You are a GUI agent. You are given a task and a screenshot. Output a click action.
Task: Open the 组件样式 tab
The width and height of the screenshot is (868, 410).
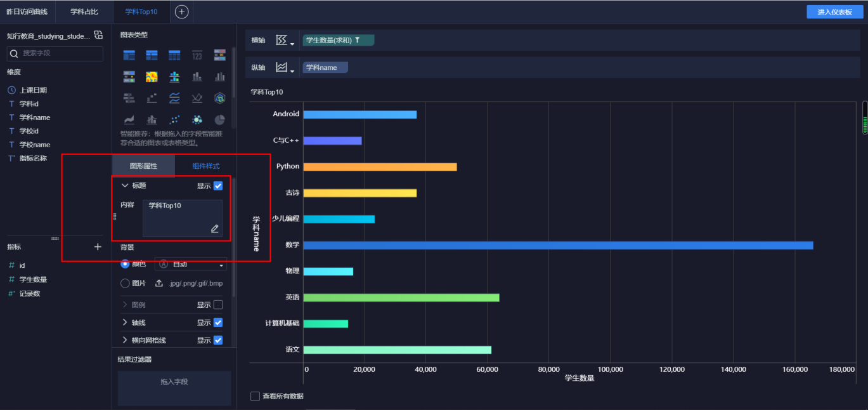click(206, 166)
